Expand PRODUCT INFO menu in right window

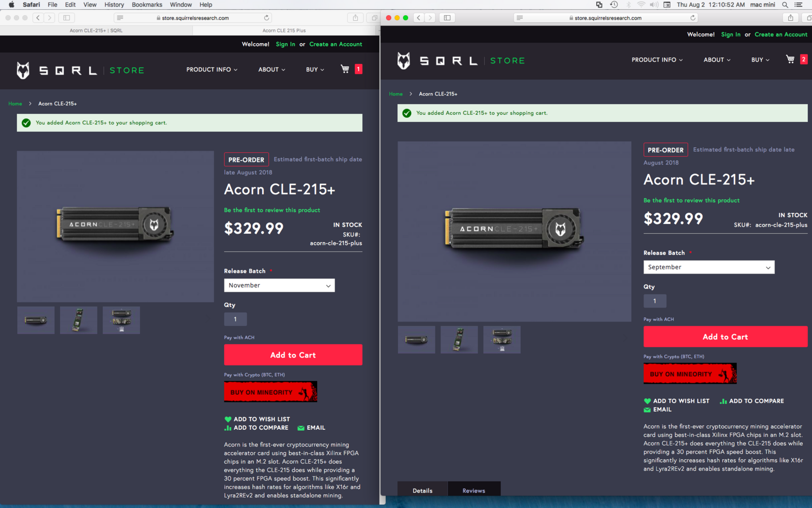tap(657, 60)
